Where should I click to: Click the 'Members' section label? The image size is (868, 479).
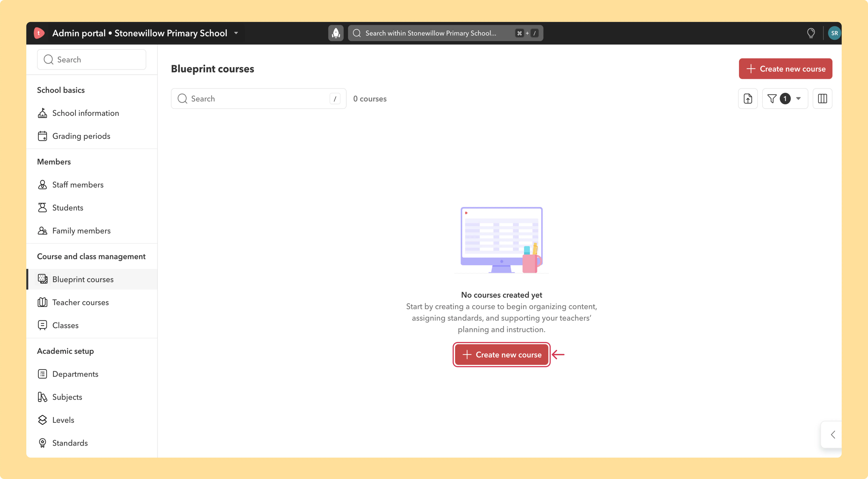54,162
